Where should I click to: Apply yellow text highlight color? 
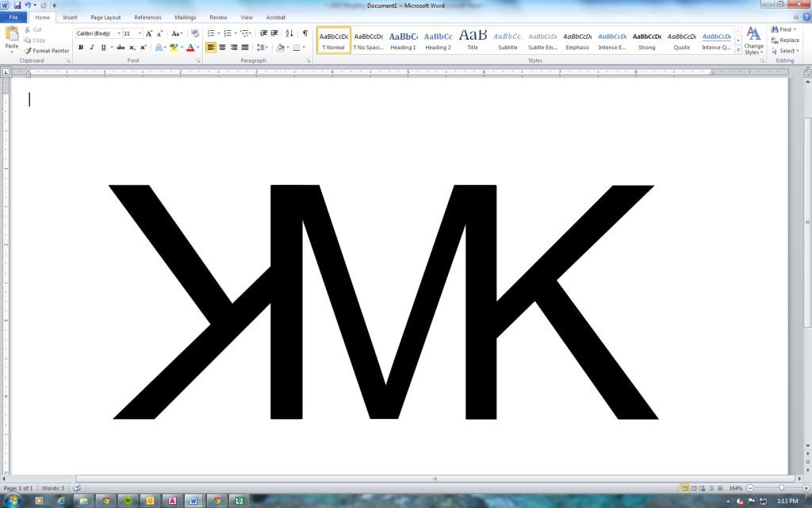click(174, 48)
